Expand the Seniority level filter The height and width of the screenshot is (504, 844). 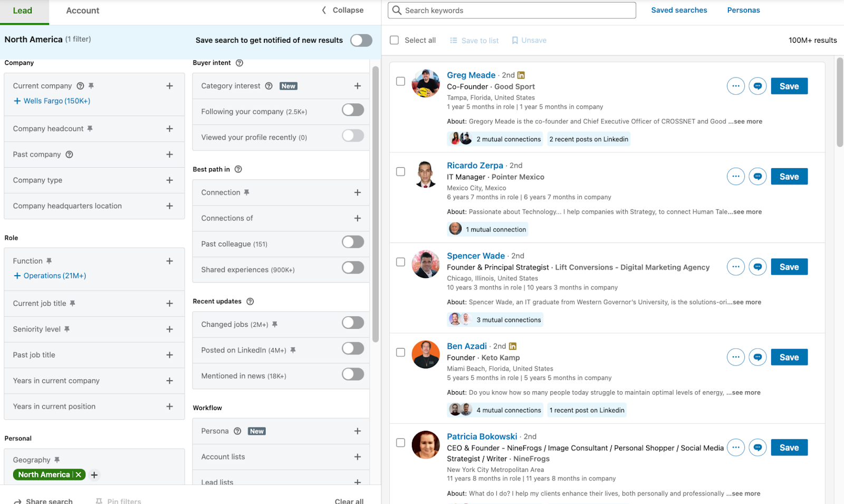(169, 329)
